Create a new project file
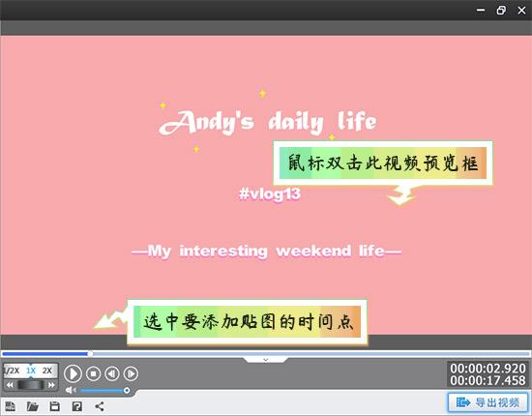The height and width of the screenshot is (416, 532). pyautogui.click(x=11, y=405)
